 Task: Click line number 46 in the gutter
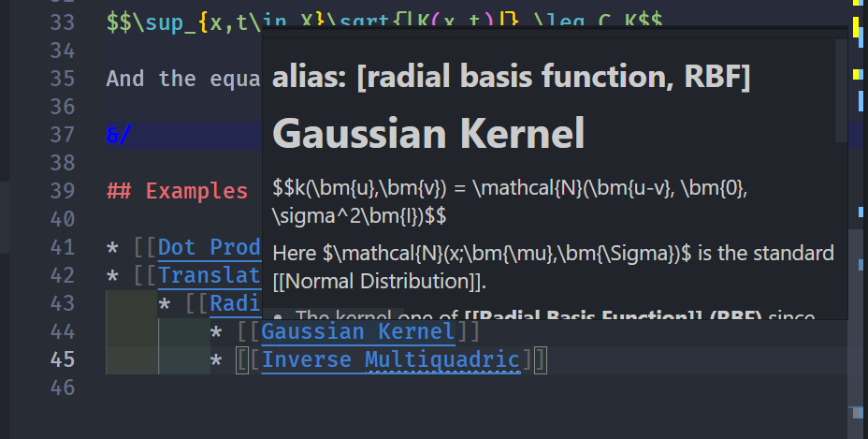point(63,388)
